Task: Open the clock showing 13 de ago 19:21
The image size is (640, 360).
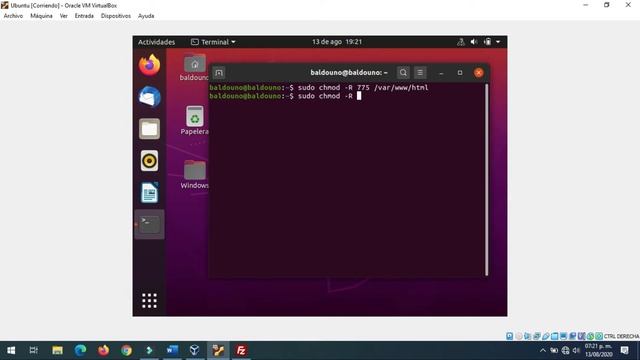Action: pos(337,42)
